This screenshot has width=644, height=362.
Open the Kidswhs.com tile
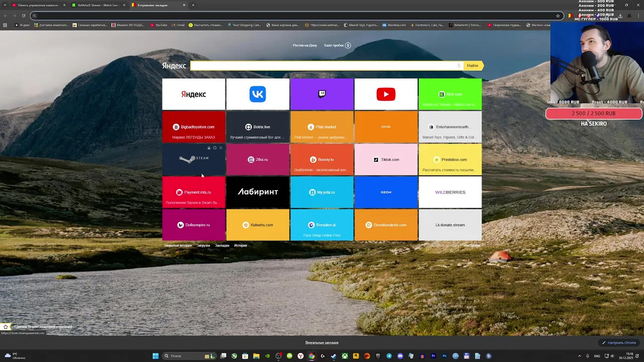tap(258, 225)
